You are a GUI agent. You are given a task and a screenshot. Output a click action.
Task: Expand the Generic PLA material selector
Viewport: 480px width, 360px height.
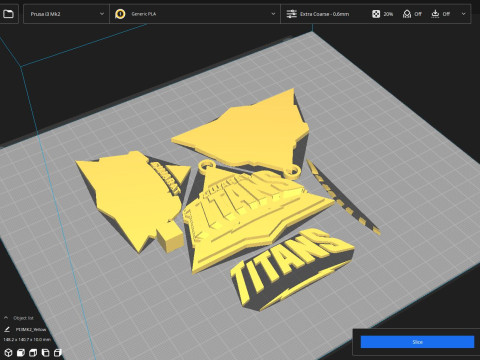click(x=195, y=14)
